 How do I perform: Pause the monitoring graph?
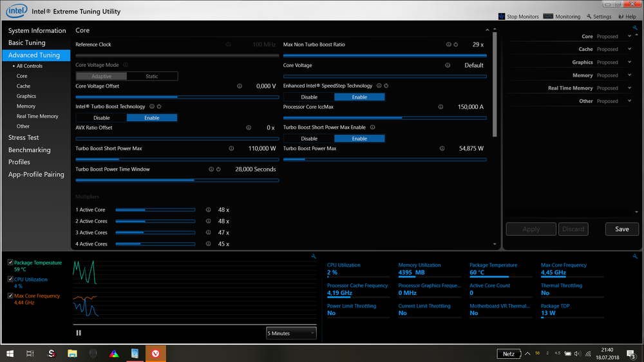79,333
